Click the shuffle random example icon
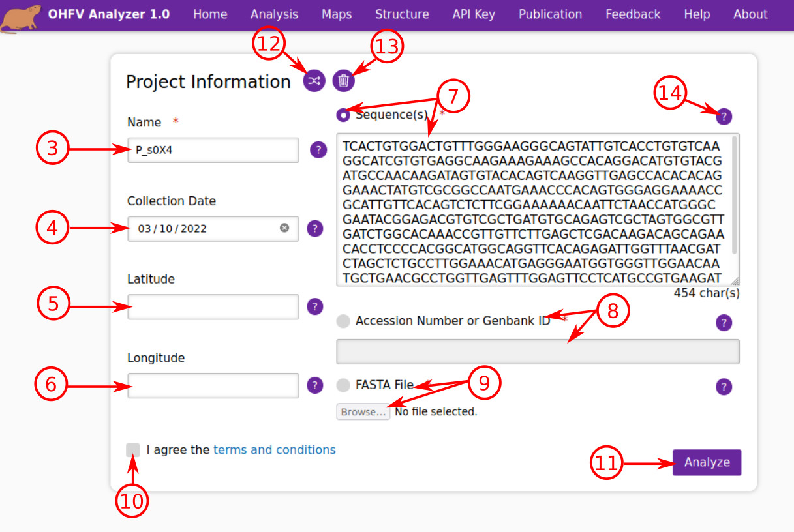The width and height of the screenshot is (794, 532). click(x=314, y=81)
